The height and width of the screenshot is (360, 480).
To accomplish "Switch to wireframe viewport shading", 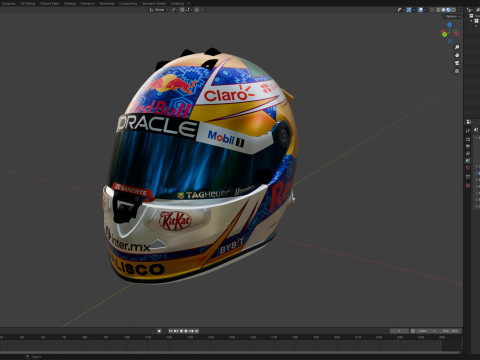I will point(438,10).
